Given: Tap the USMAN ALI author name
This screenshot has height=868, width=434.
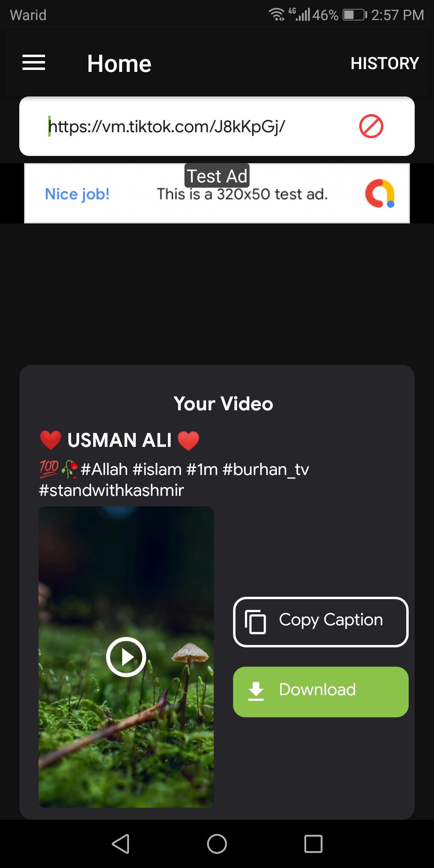Looking at the screenshot, I should (x=119, y=440).
